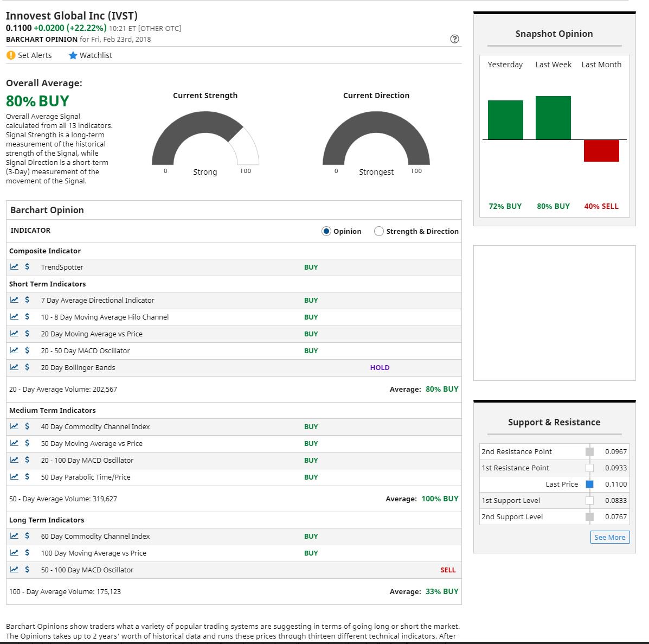Image resolution: width=649 pixels, height=644 pixels.
Task: Select the Opinion radio button
Action: pos(326,231)
